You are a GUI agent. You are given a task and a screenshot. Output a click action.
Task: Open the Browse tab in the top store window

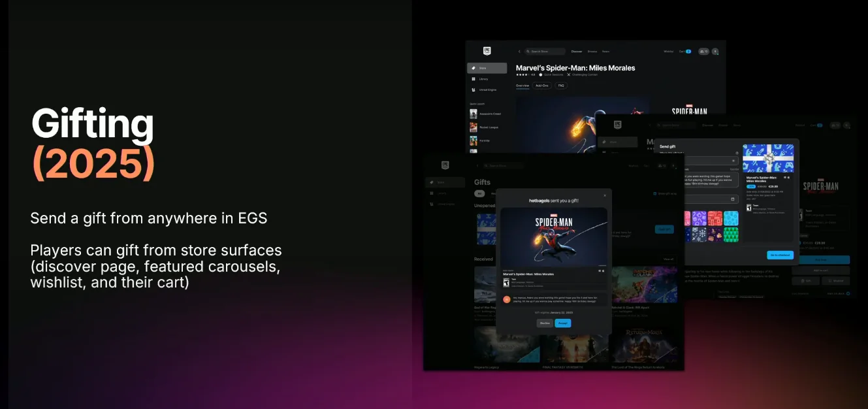[x=592, y=51]
